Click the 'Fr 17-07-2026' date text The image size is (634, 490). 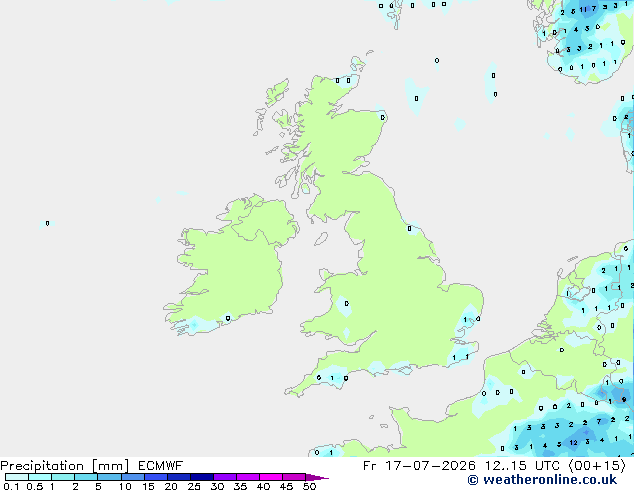(x=419, y=466)
